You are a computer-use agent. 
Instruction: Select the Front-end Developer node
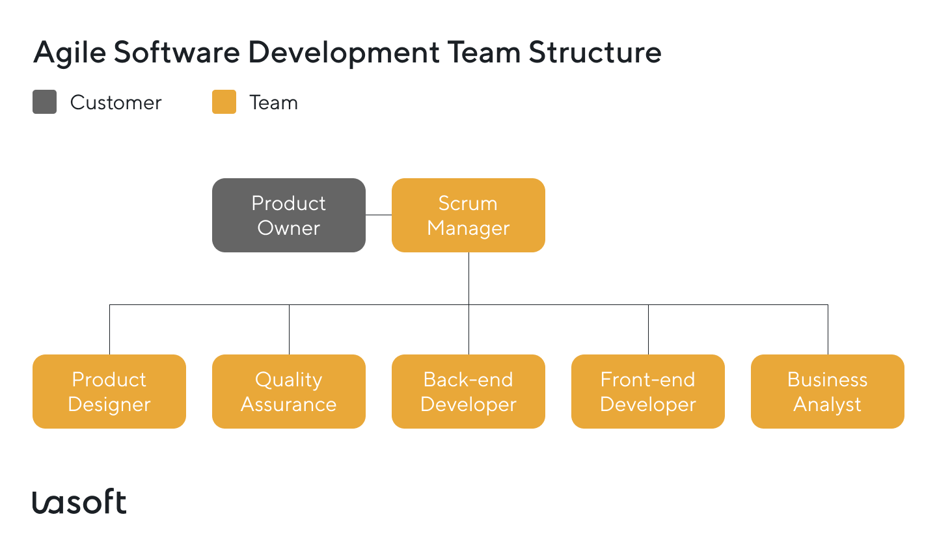(x=647, y=391)
